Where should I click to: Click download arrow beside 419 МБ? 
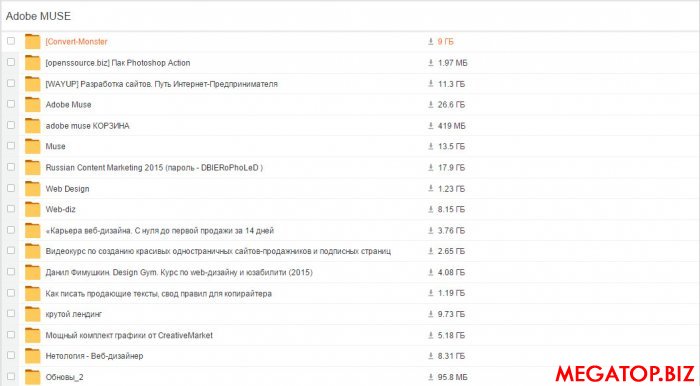pyautogui.click(x=431, y=125)
